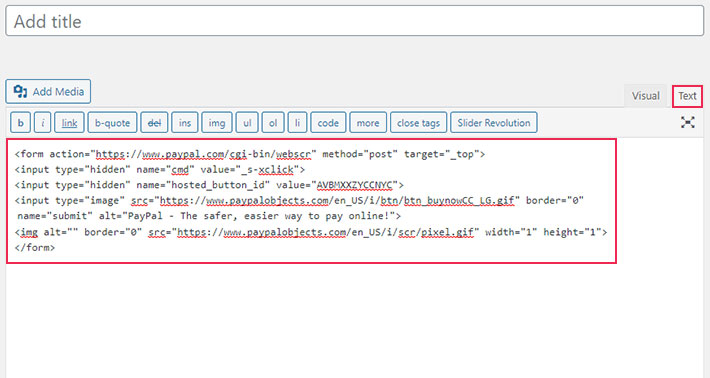Image resolution: width=710 pixels, height=378 pixels.
Task: Click the italic 'i' quicktag button
Action: click(43, 123)
